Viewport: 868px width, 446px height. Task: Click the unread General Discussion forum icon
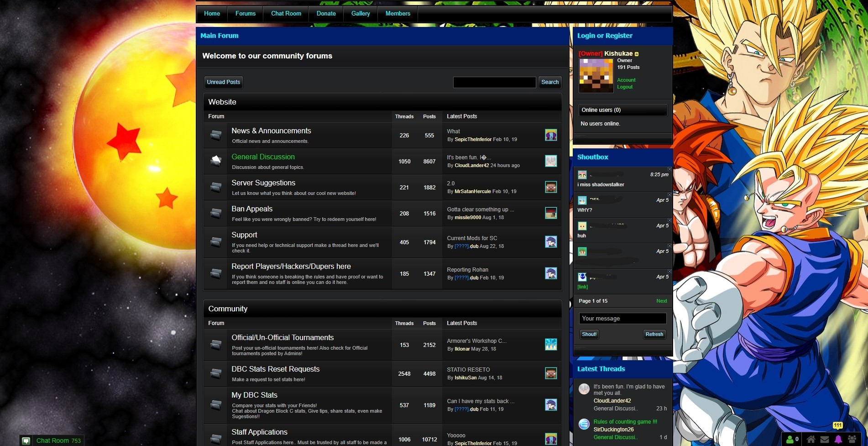[216, 161]
